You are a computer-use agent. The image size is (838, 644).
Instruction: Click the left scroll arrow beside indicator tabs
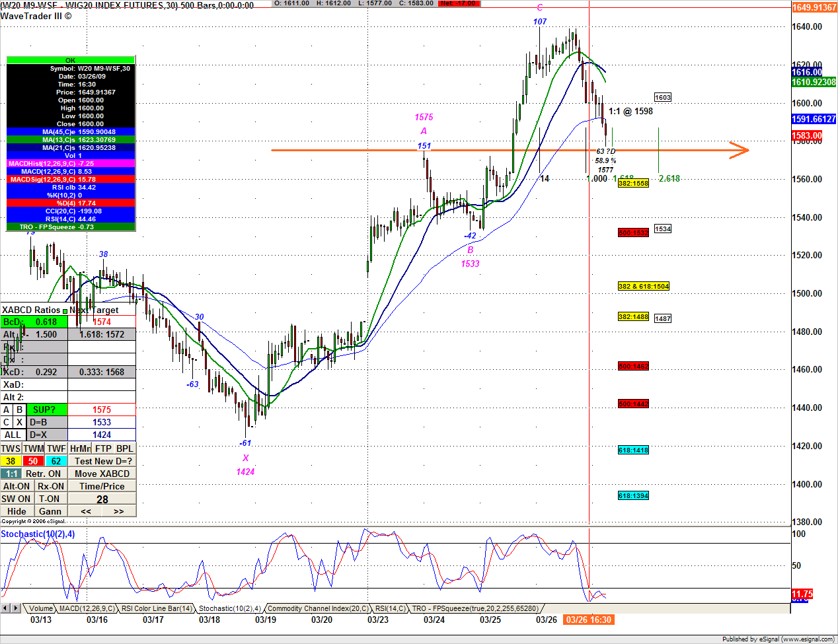5,608
